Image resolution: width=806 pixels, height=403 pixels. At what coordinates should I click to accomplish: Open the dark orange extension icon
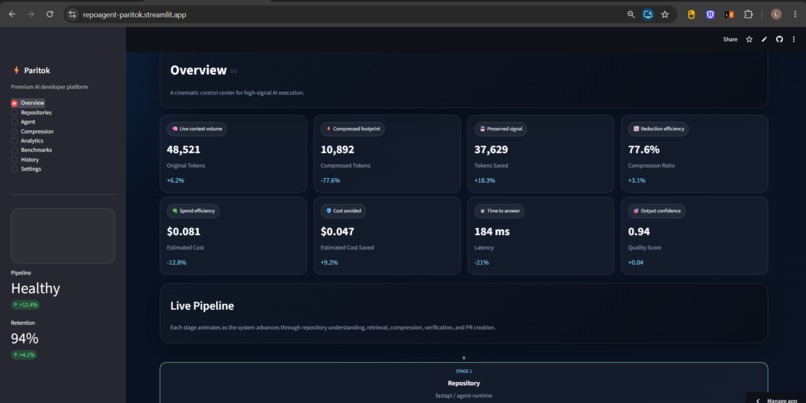729,14
